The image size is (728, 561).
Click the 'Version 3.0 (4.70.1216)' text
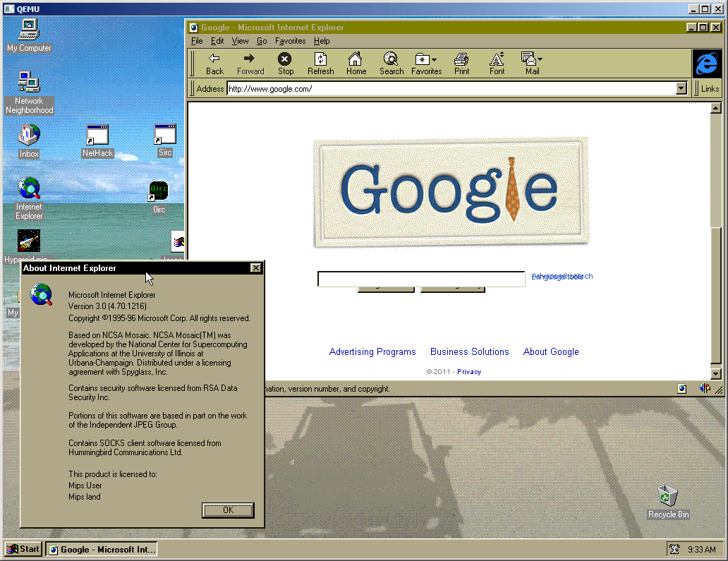pos(107,306)
